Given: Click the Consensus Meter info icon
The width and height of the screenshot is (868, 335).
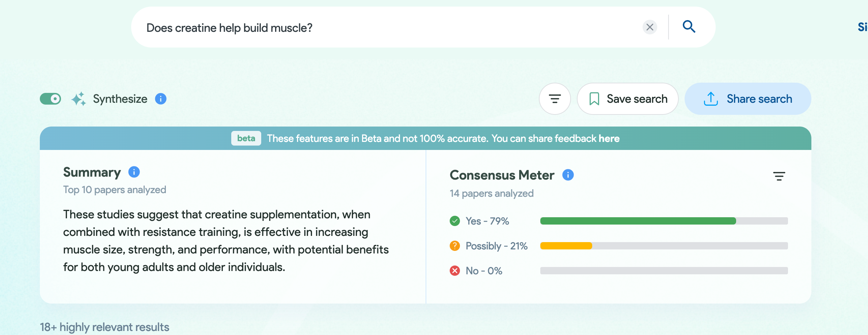Looking at the screenshot, I should tap(568, 175).
